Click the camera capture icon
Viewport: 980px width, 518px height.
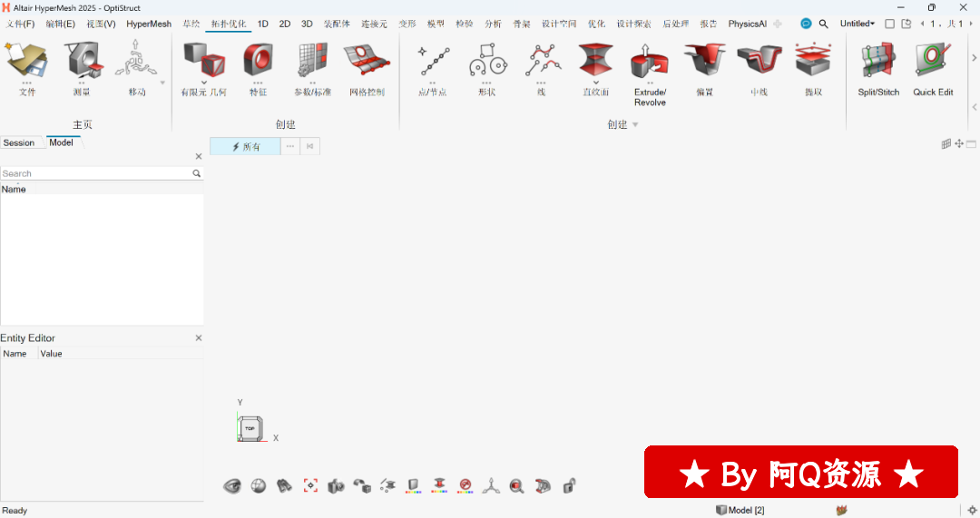(336, 485)
